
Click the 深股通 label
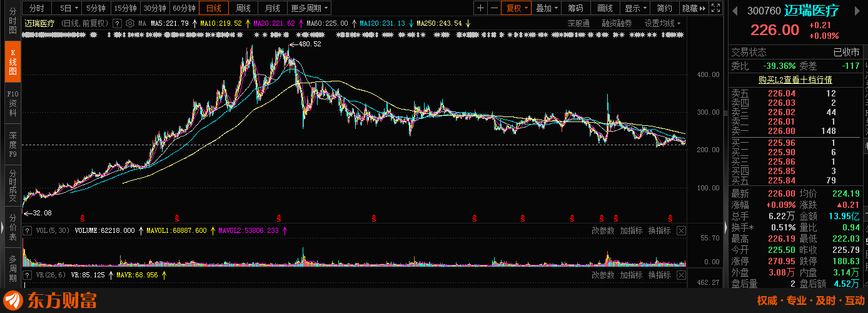pyautogui.click(x=578, y=23)
